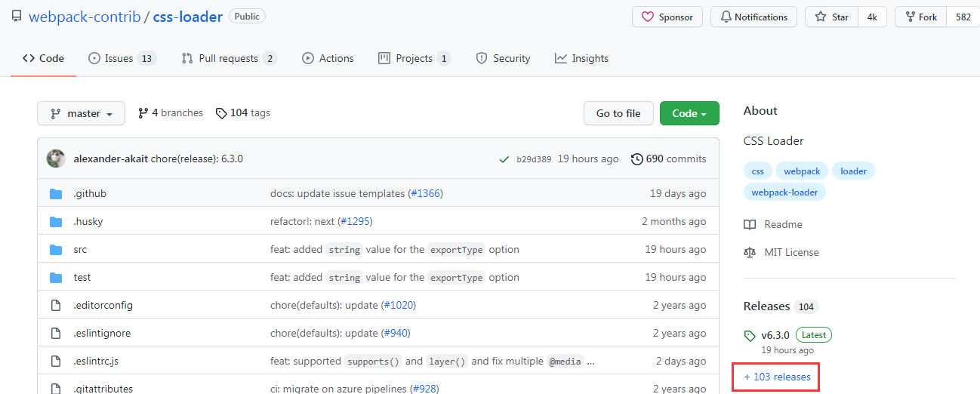Select the css topic tag
The width and height of the screenshot is (980, 394).
[757, 171]
